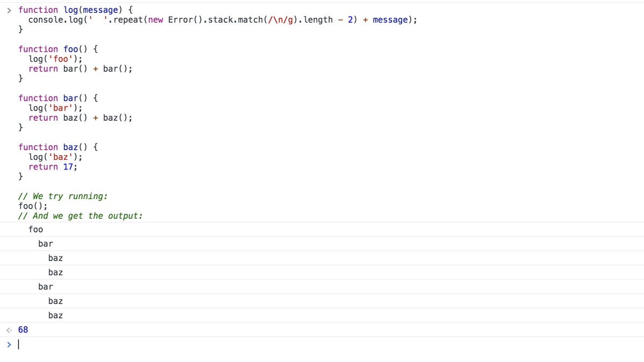Click the 'return bar() + bar()' line
Viewport: 644px width, 362px height.
(75, 69)
